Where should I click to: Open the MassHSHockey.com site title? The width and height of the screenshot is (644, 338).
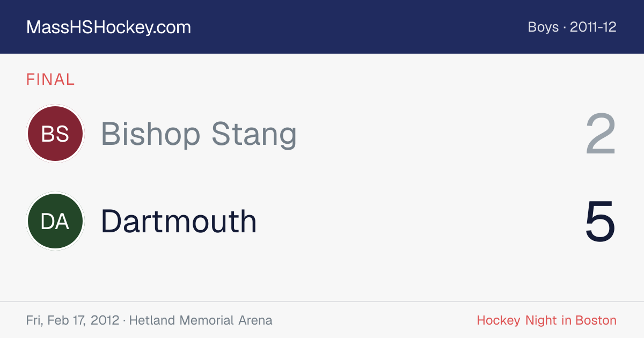click(x=108, y=27)
